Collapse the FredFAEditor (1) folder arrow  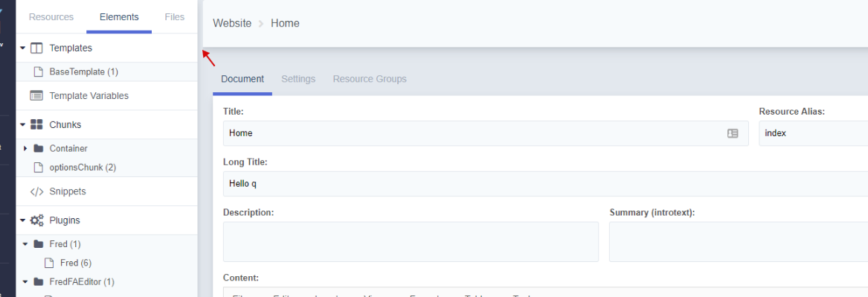click(25, 281)
